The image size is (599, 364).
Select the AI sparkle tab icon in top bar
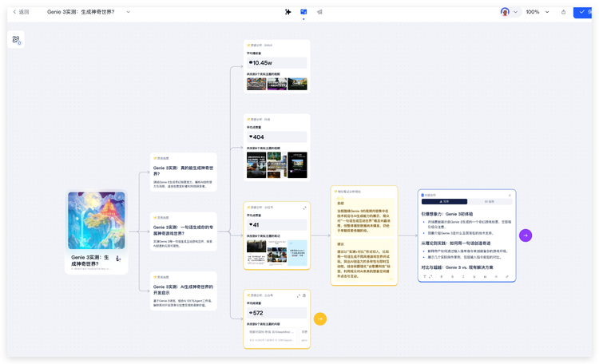point(288,12)
